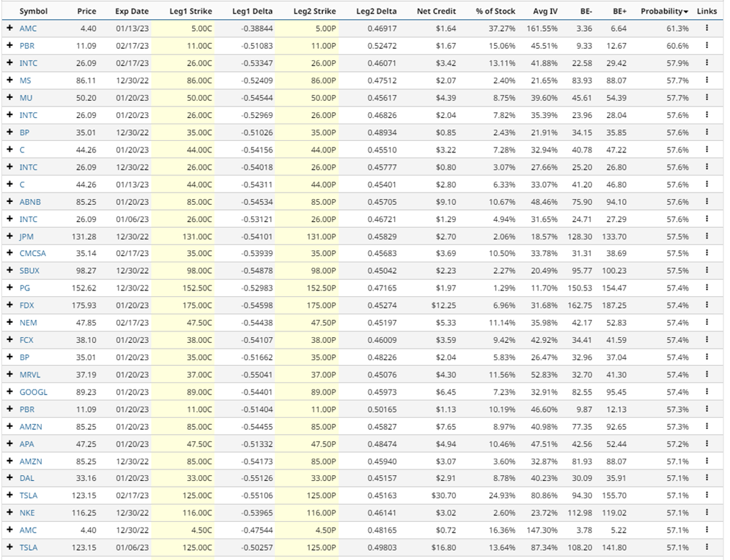The height and width of the screenshot is (560, 730).
Task: Open links menu for FCX row
Action: tap(707, 339)
